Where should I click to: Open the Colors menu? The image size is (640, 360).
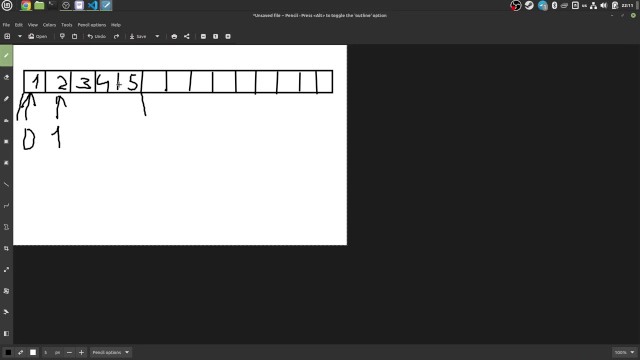coord(49,25)
